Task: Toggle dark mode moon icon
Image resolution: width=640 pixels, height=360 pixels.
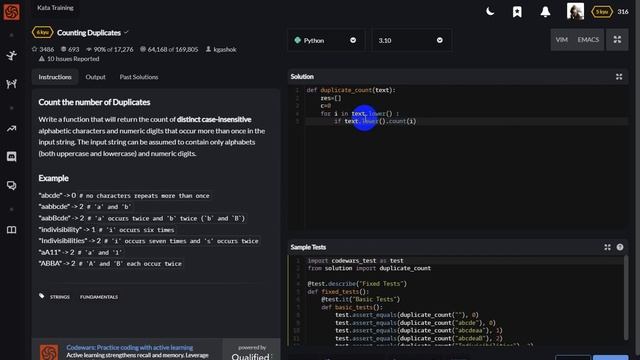Action: tap(490, 11)
